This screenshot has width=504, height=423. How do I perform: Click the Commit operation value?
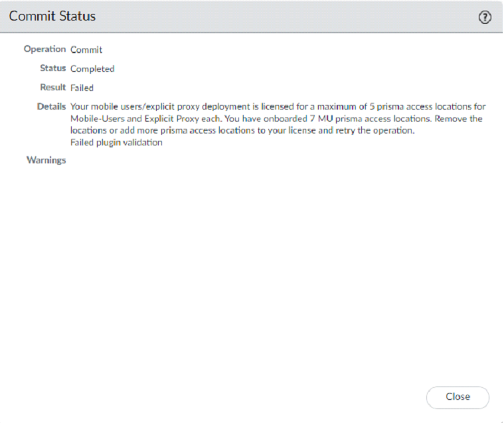click(86, 50)
